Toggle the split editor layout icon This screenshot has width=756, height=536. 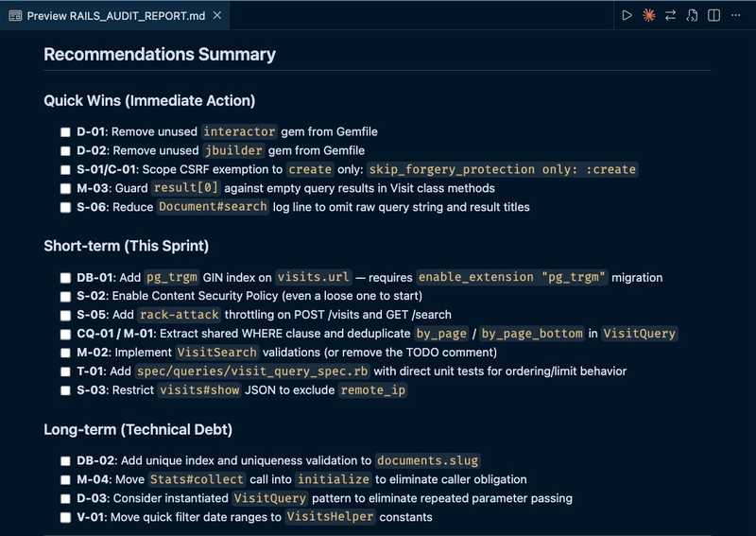click(x=714, y=15)
